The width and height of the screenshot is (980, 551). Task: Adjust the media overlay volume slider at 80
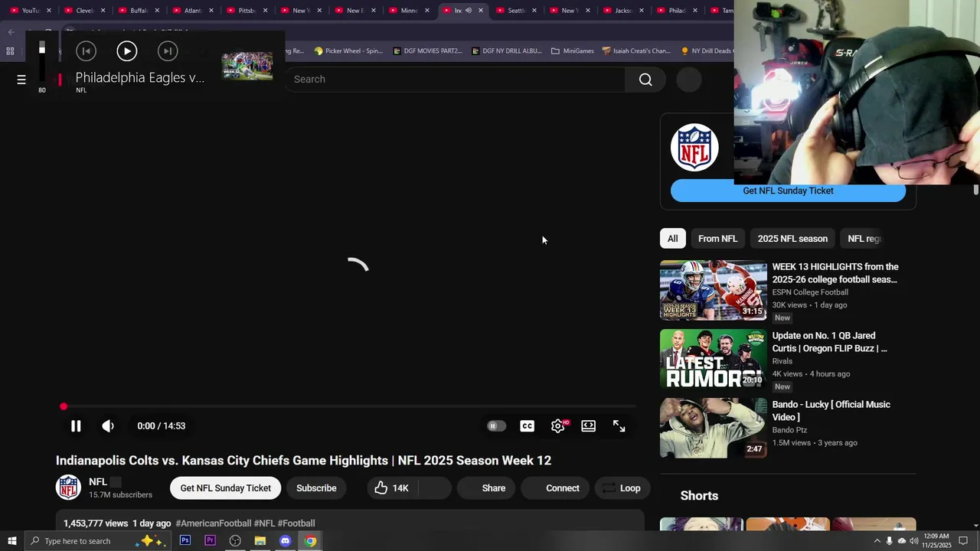tap(42, 60)
